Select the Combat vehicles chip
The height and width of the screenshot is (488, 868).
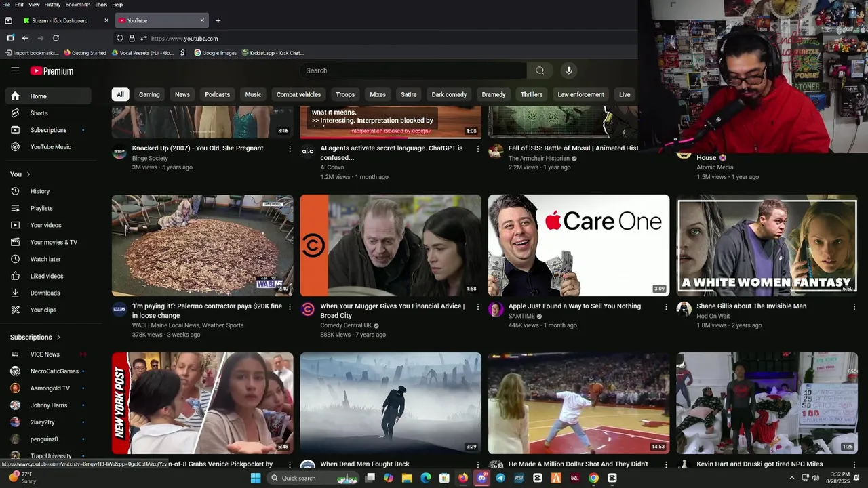(x=298, y=94)
